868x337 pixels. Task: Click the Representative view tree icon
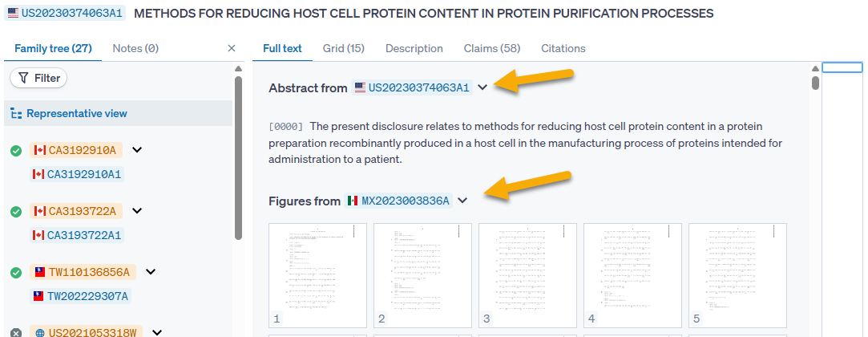coord(16,114)
